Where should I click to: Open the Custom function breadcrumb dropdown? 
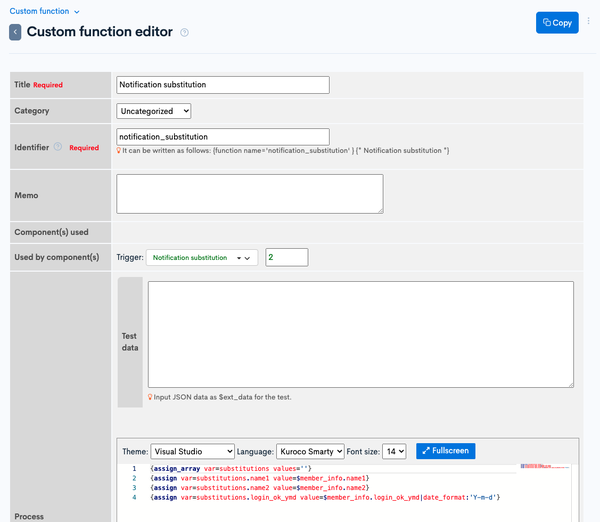(x=44, y=11)
